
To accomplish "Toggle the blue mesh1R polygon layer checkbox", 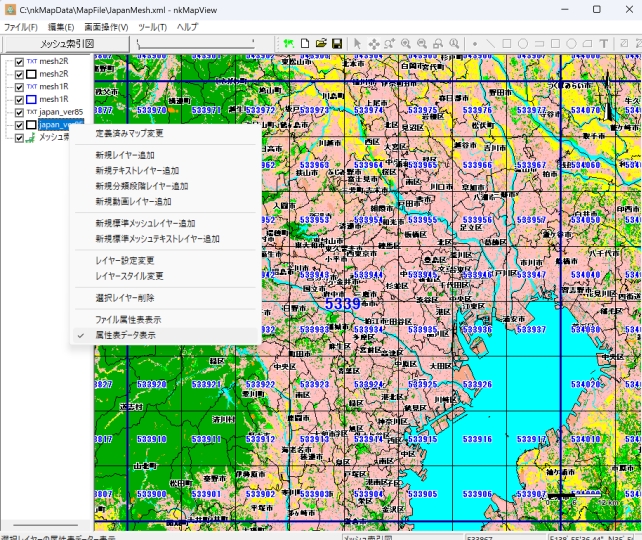I will 19,99.
